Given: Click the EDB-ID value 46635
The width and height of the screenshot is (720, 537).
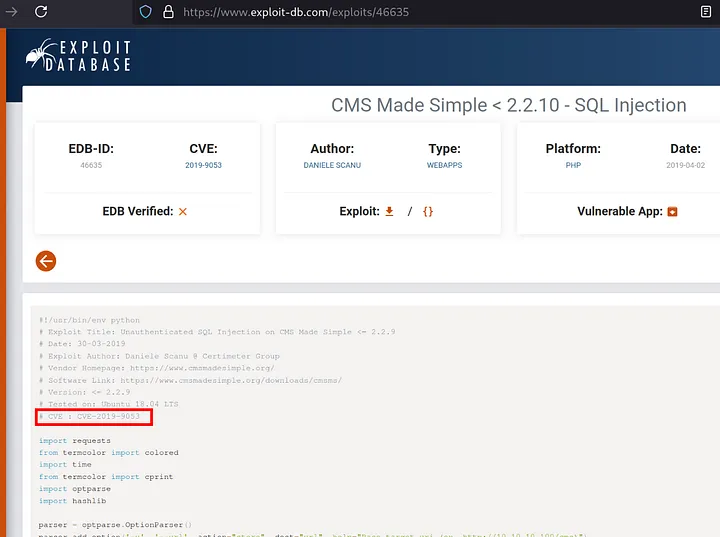Looking at the screenshot, I should (91, 165).
